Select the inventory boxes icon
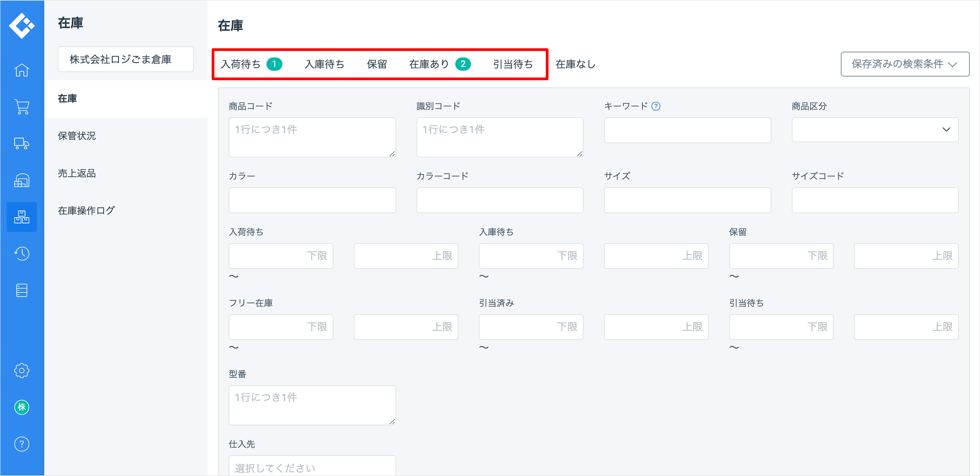980x476 pixels. coord(22,217)
